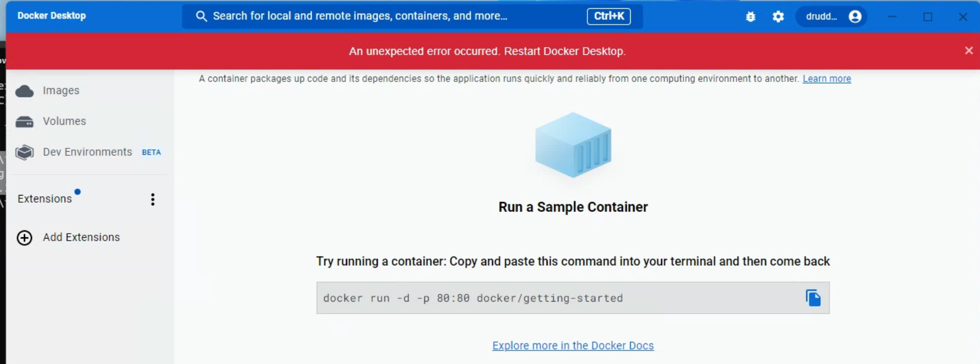This screenshot has height=364, width=980.
Task: Follow the Learn more link about containers
Action: point(827,79)
